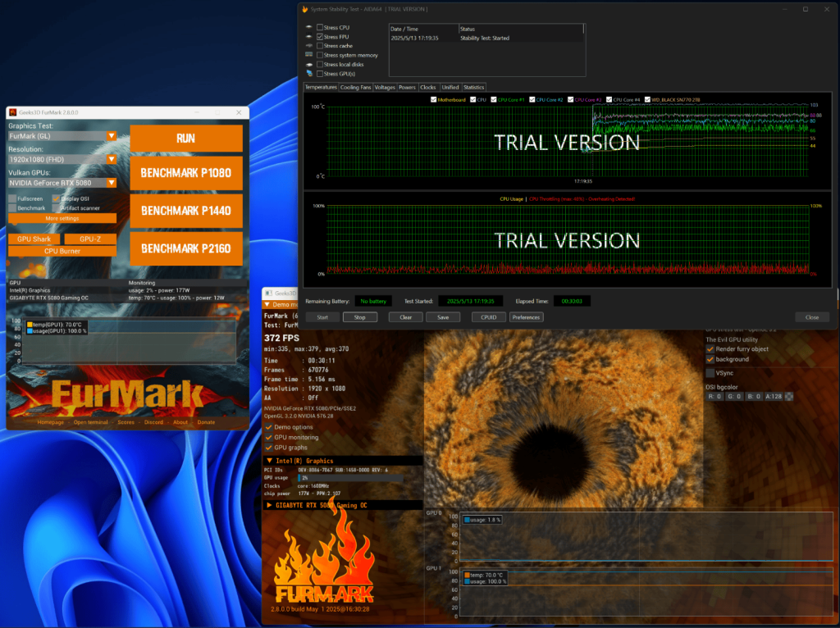The image size is (840, 628).
Task: Click the CPU chip icon beside Stress CPU
Action: tap(308, 27)
